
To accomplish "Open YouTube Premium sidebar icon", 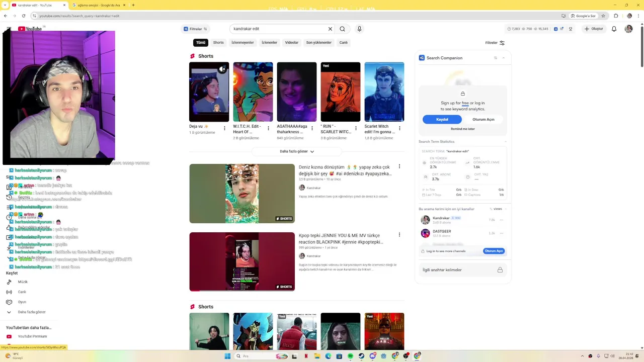I will click(9, 336).
